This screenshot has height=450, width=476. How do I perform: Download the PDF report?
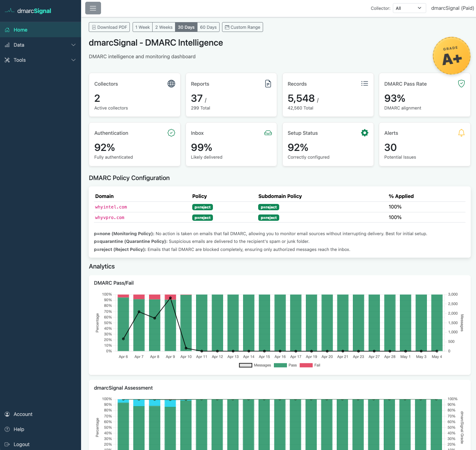[x=109, y=27]
